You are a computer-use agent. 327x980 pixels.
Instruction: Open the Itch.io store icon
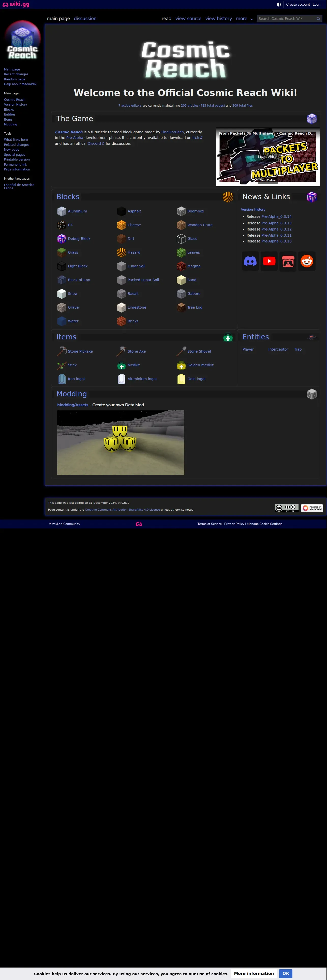pyautogui.click(x=288, y=261)
